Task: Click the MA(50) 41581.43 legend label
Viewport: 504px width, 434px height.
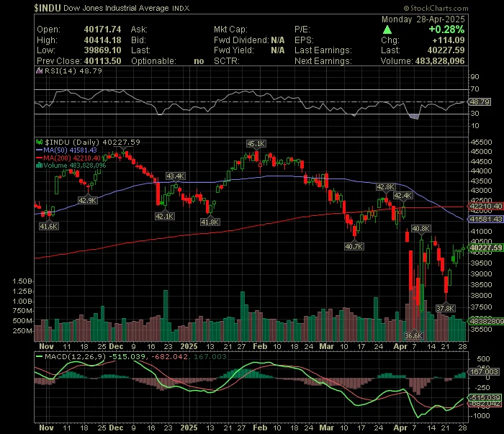Action: pos(70,150)
